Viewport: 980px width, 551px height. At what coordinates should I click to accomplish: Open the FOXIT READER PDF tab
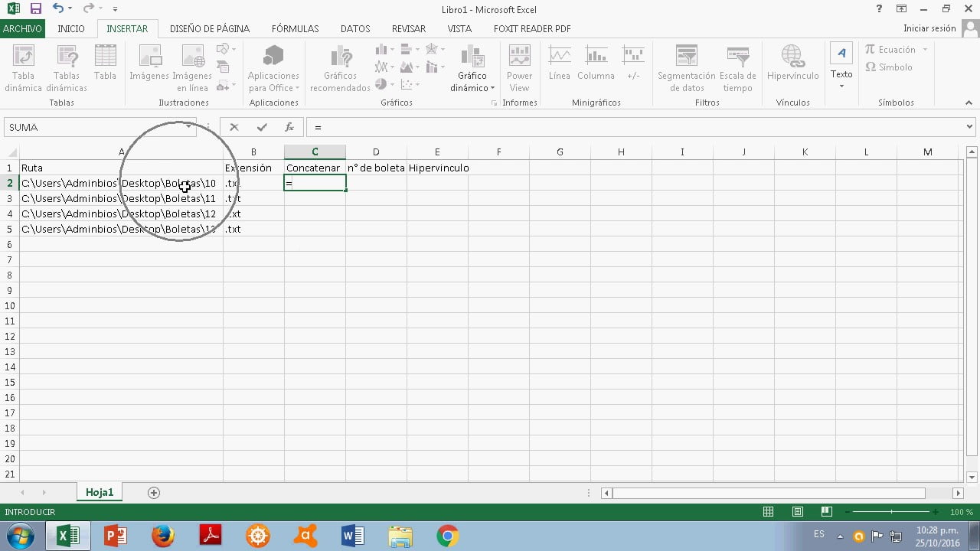[x=532, y=29]
